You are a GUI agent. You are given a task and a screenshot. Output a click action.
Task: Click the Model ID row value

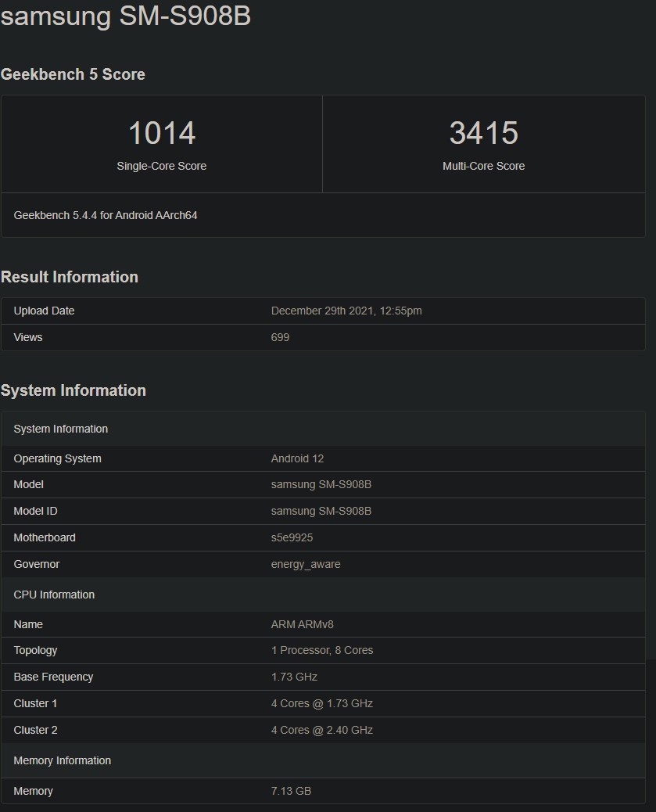(x=321, y=511)
